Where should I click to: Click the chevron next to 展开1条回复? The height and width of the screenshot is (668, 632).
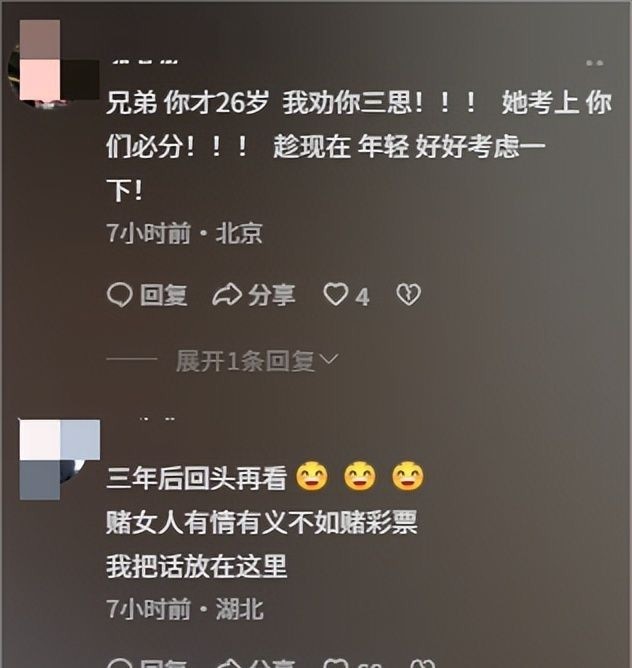pyautogui.click(x=329, y=360)
